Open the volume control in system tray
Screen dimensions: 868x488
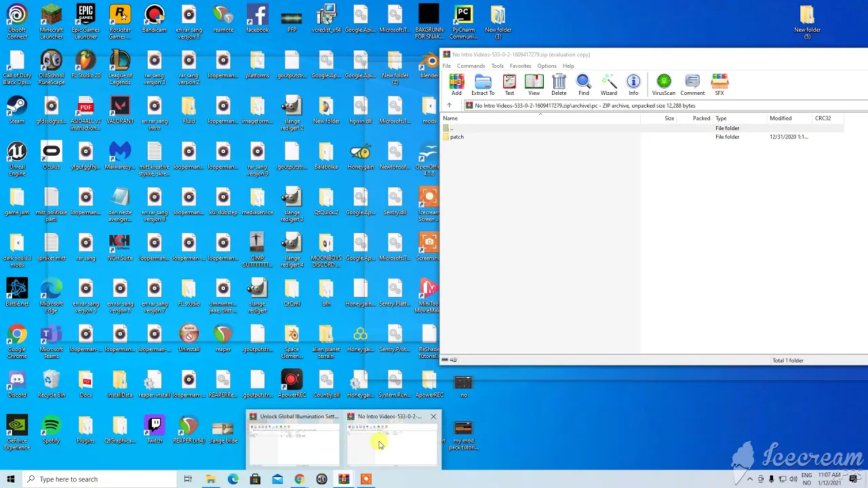pyautogui.click(x=793, y=479)
